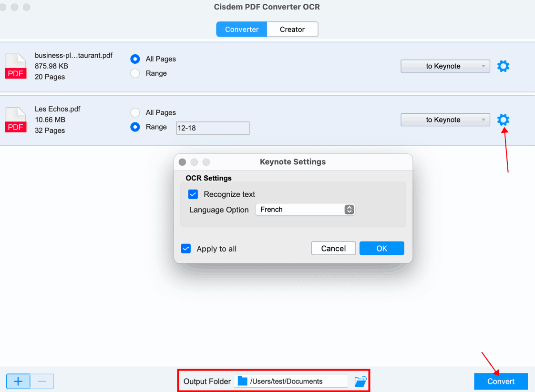This screenshot has width=535, height=392.
Task: Click Cancel in Keynote Settings
Action: pyautogui.click(x=333, y=248)
